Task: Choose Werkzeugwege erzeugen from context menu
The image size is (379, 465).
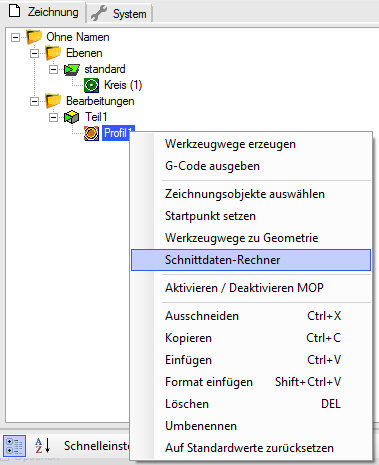Action: [251, 144]
